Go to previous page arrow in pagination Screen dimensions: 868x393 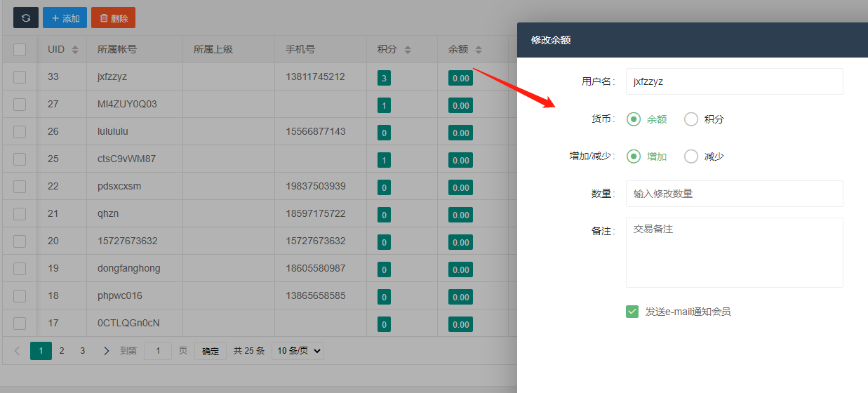coord(18,350)
